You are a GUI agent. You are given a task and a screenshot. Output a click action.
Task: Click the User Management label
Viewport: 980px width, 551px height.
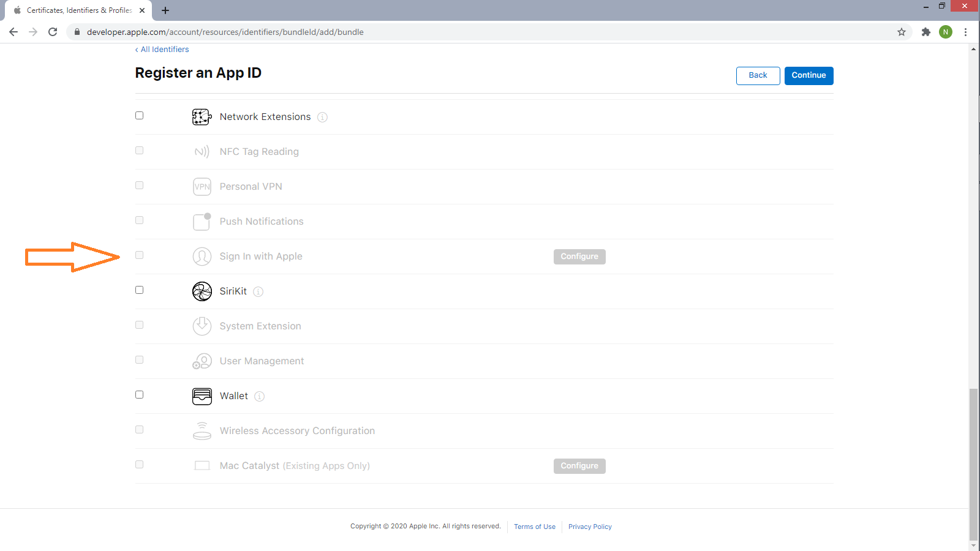262,361
